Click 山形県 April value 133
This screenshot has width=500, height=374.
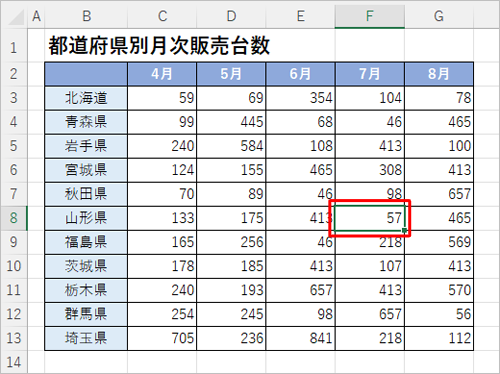point(162,218)
